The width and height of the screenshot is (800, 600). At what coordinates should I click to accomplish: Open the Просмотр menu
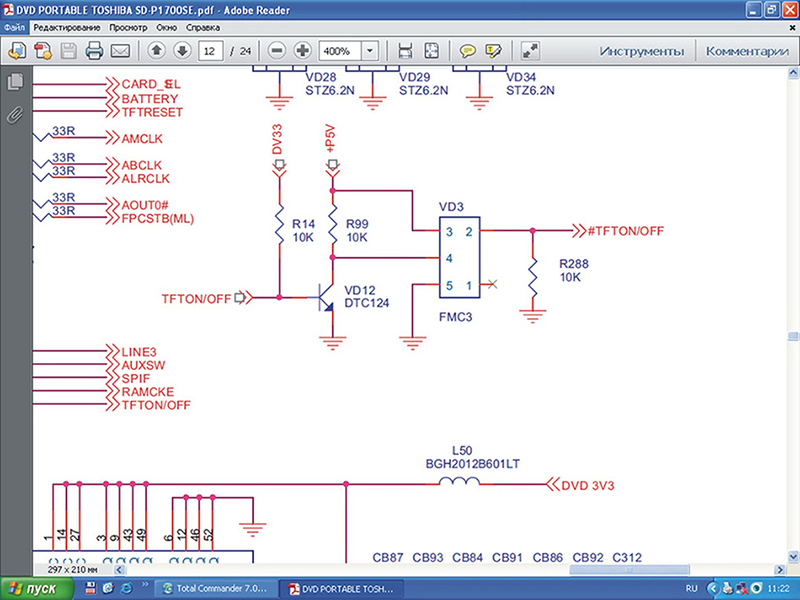click(126, 28)
